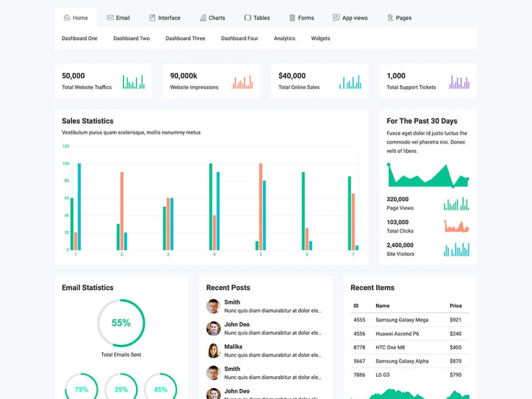Click the Tables icon

(248, 18)
